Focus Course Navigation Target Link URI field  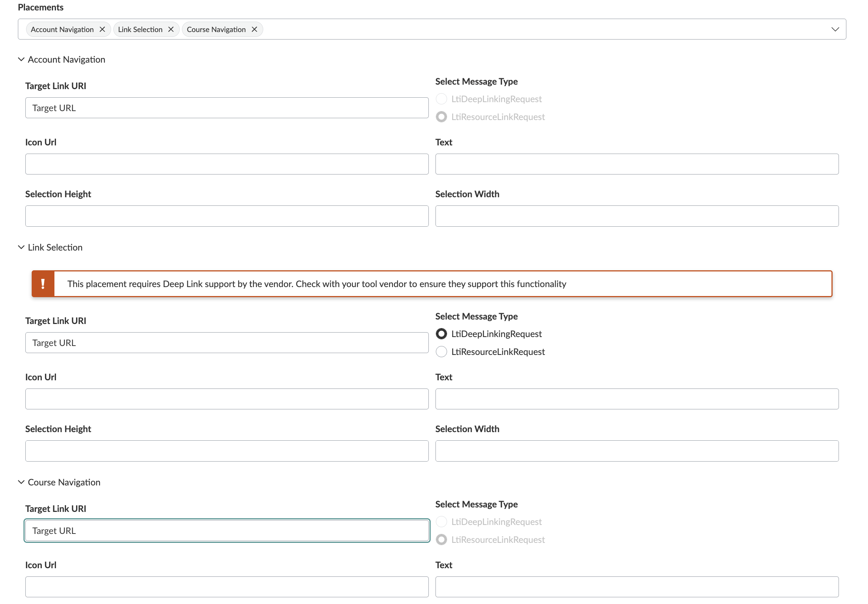227,531
